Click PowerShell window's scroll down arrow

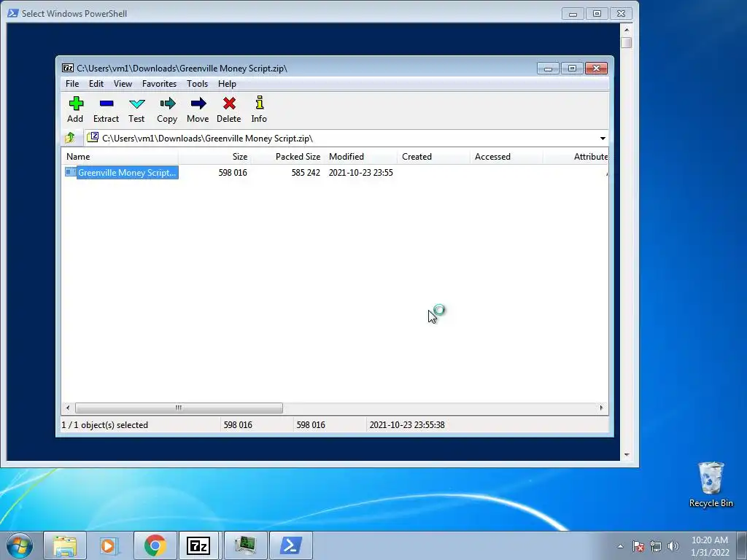click(x=627, y=455)
